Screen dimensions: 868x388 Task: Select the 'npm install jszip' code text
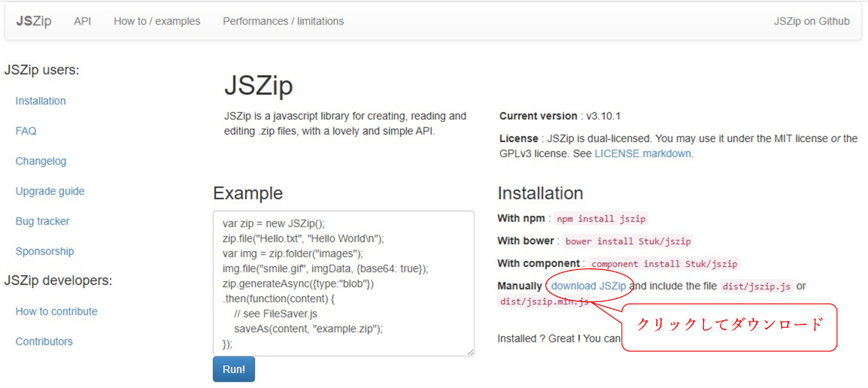(x=601, y=219)
